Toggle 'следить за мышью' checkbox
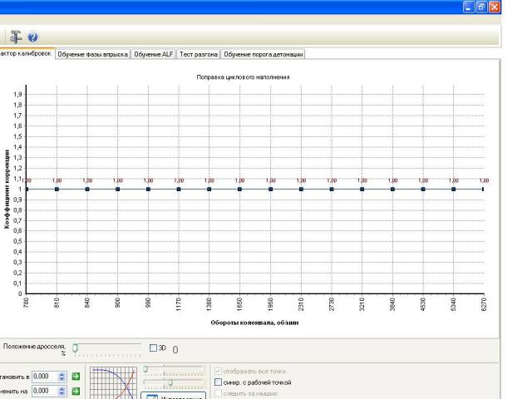532x399 pixels. (218, 393)
